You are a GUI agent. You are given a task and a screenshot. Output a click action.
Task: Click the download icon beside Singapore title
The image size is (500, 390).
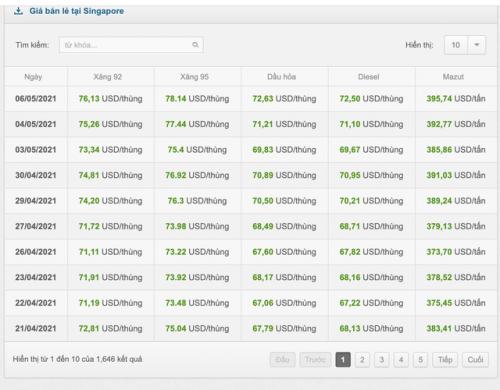18,11
